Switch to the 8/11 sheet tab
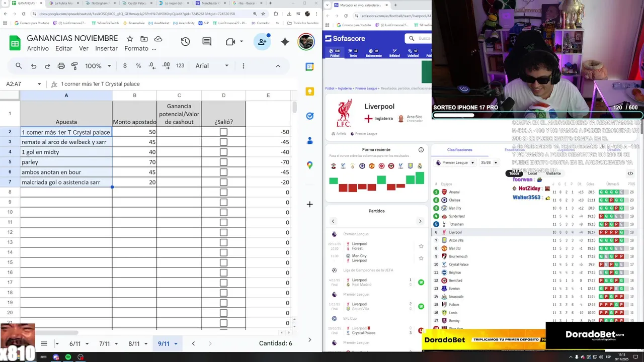Screen dimensions: 644x362 [134, 344]
